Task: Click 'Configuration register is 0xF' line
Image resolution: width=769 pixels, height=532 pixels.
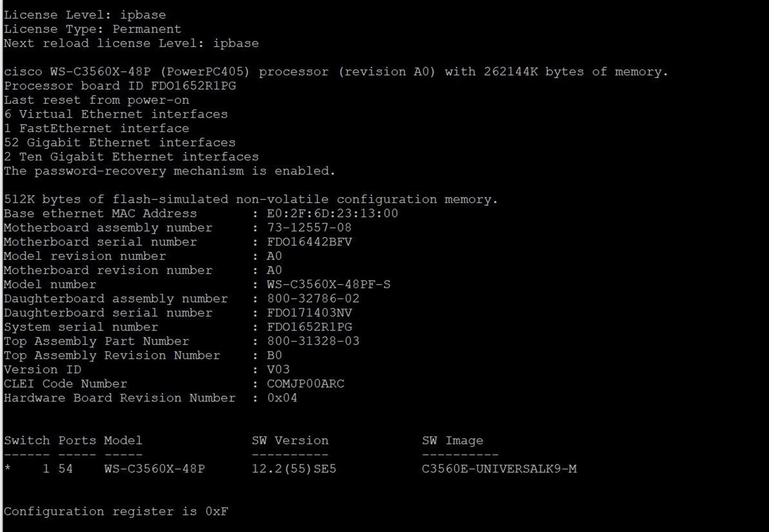Action: coord(116,512)
